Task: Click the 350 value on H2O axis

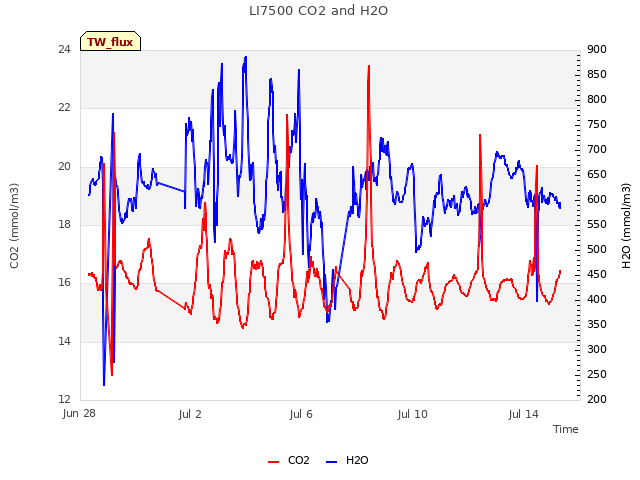Action: tap(597, 324)
